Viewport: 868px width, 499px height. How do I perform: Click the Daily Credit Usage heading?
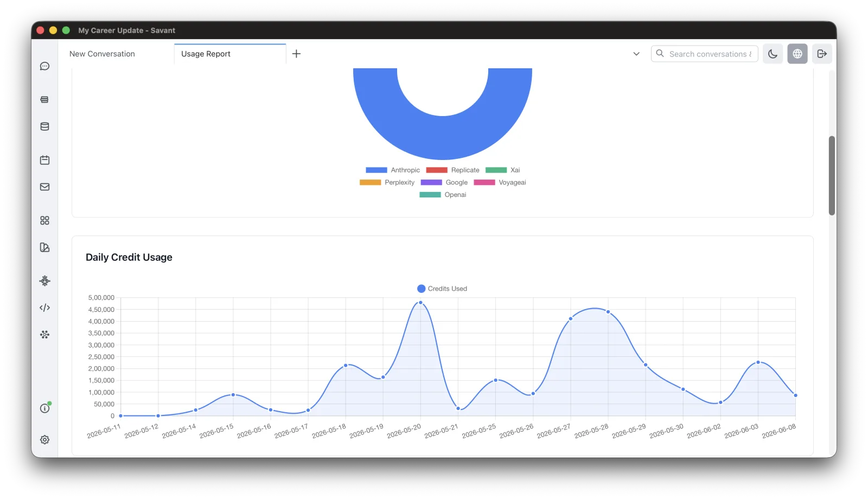tap(129, 257)
